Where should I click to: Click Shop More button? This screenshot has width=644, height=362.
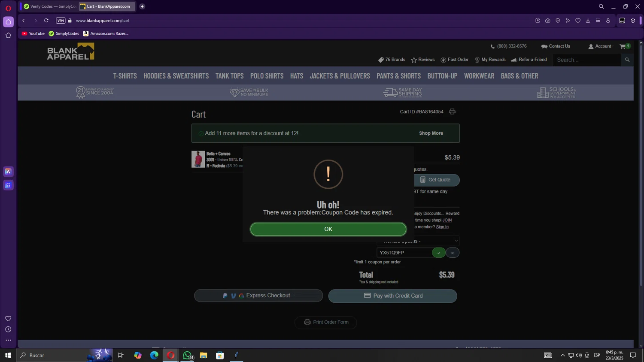[x=431, y=133]
